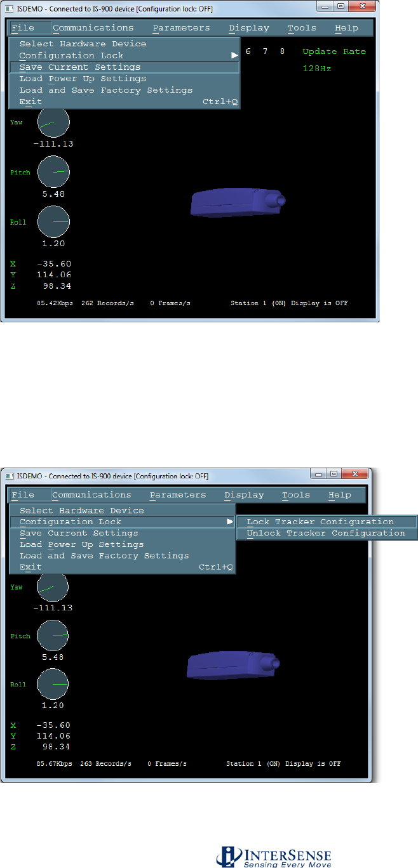Open Help menu in lower ISDEMO window
The height and width of the screenshot is (868, 418).
(x=340, y=495)
